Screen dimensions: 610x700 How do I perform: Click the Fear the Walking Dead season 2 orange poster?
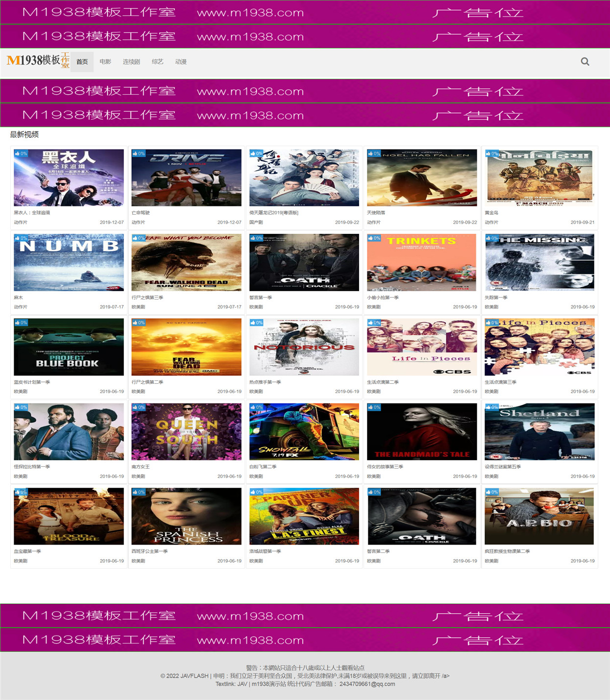click(x=186, y=347)
